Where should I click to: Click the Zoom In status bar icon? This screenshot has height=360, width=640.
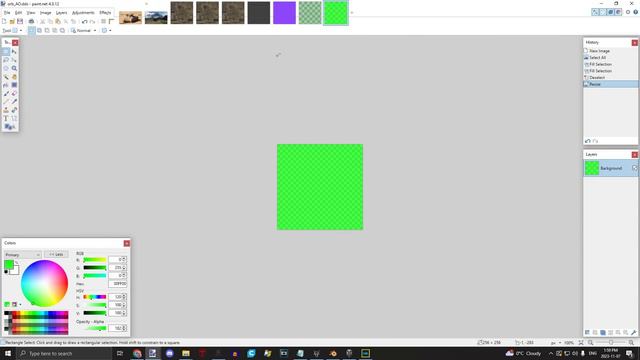point(631,342)
